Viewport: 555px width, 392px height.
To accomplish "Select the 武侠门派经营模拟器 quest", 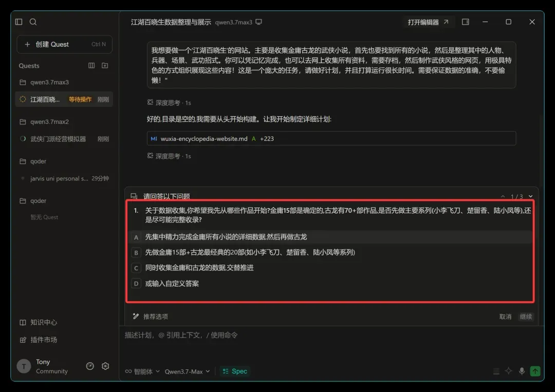I will 64,139.
